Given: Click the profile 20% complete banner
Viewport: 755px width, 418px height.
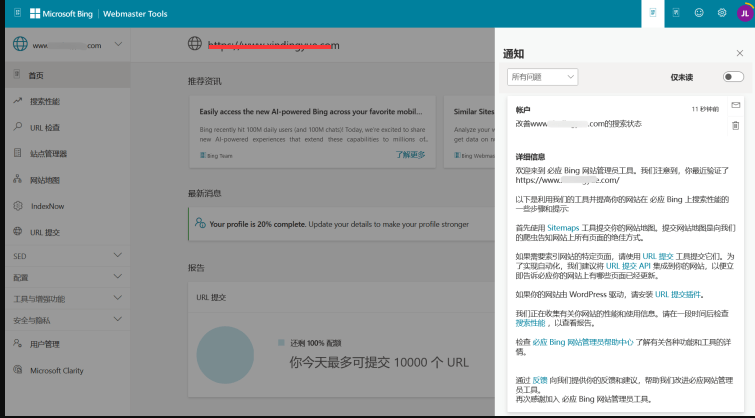Looking at the screenshot, I should coord(341,224).
